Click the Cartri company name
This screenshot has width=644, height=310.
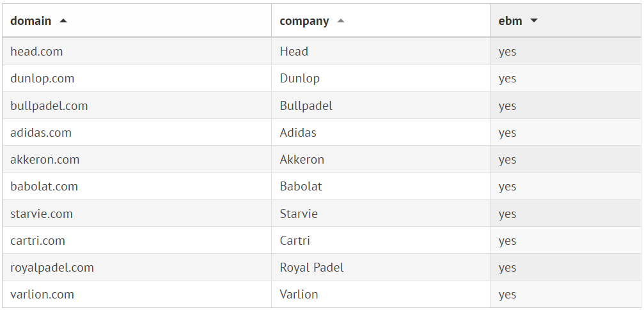click(296, 241)
